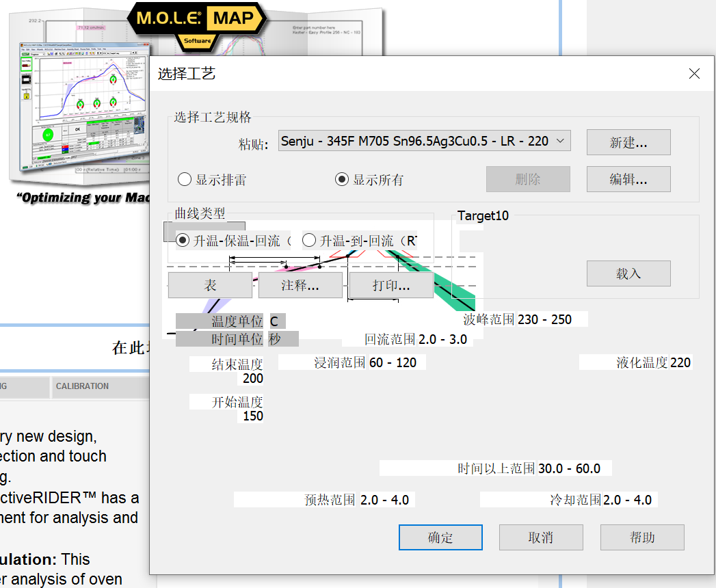Click the 新建... button

[628, 143]
